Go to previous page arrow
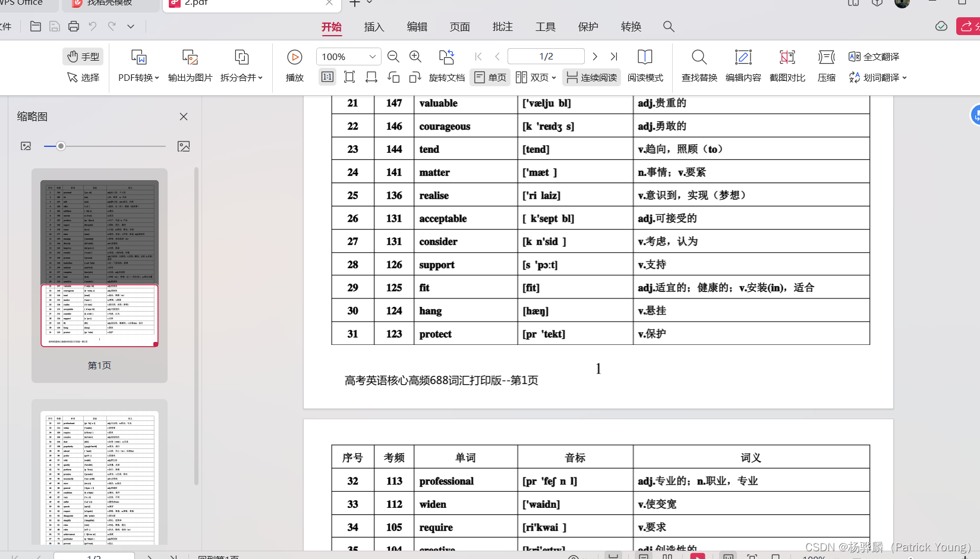The height and width of the screenshot is (559, 980). click(497, 56)
